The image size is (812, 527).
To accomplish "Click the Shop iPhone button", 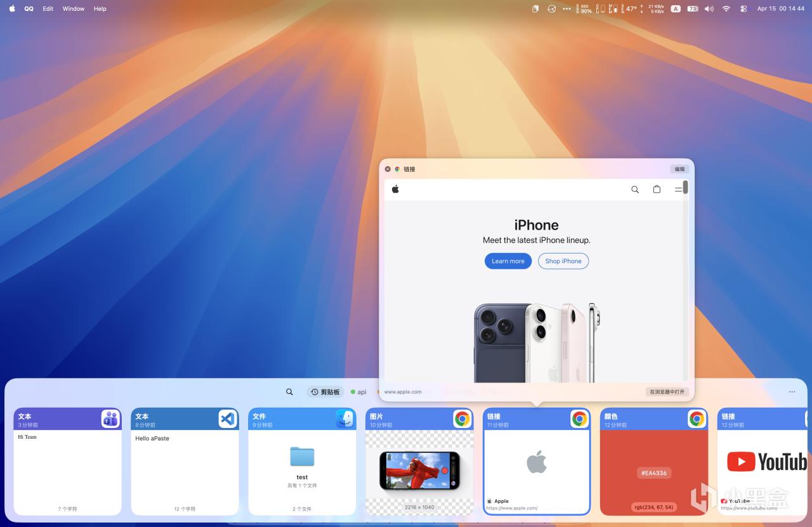I will point(563,261).
